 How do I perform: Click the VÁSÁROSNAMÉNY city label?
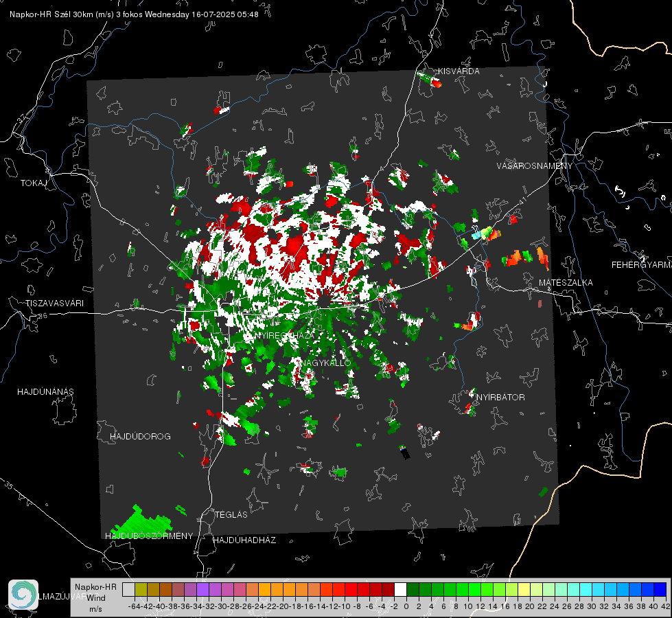[x=535, y=166]
